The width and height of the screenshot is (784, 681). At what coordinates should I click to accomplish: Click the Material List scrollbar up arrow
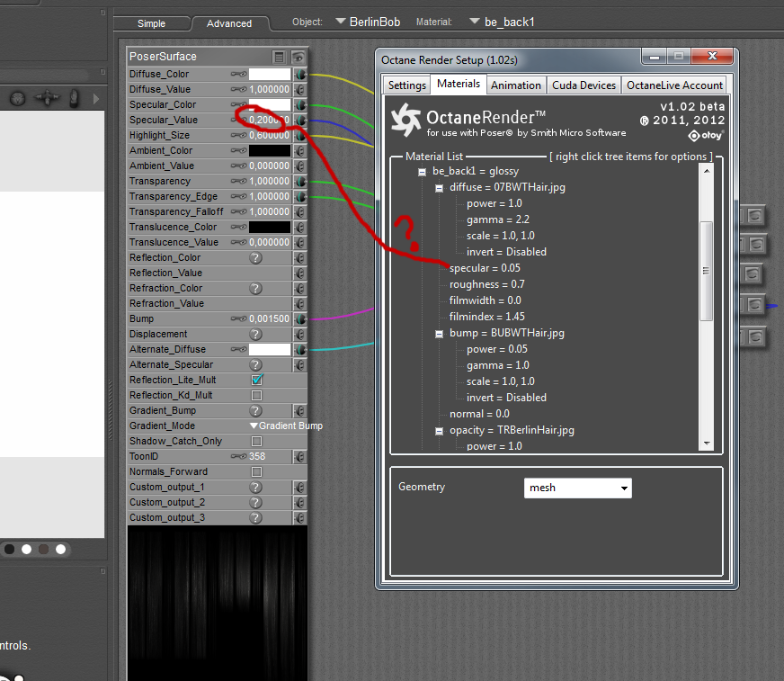[707, 171]
